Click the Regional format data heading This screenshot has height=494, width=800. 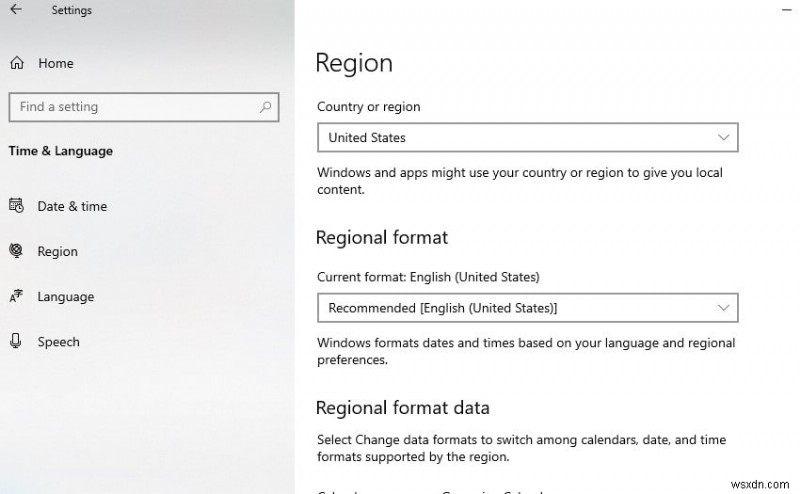click(402, 407)
